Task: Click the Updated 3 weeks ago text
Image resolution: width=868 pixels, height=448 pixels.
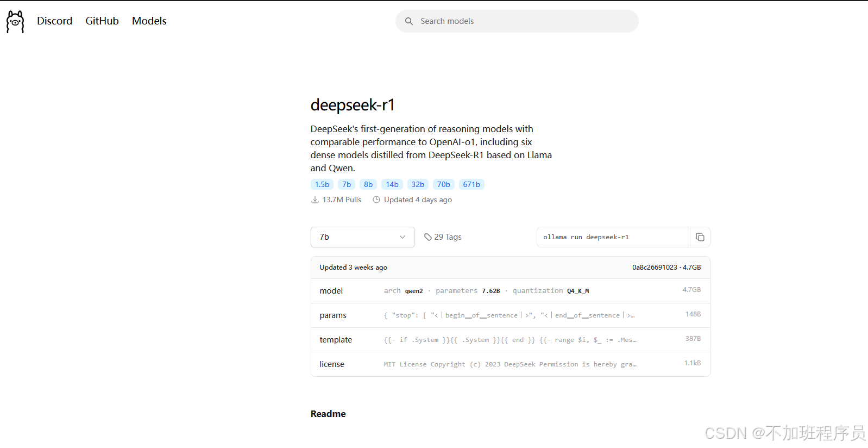Action: pos(354,267)
